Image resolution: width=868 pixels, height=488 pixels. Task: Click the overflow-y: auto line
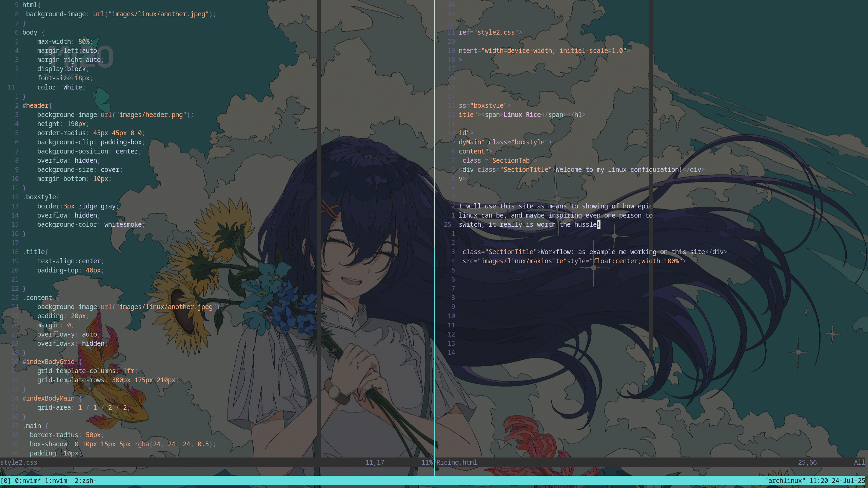coord(69,334)
